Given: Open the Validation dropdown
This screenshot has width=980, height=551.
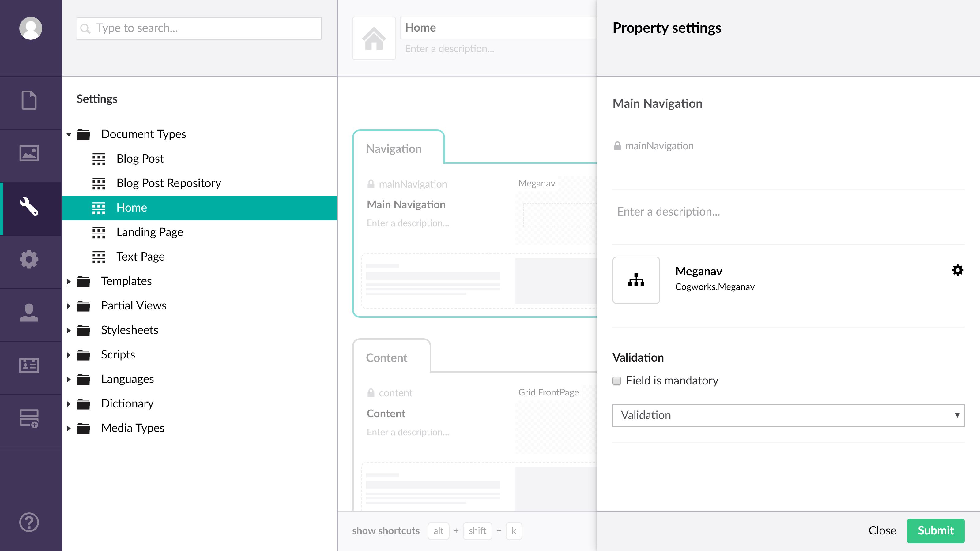Looking at the screenshot, I should point(788,415).
